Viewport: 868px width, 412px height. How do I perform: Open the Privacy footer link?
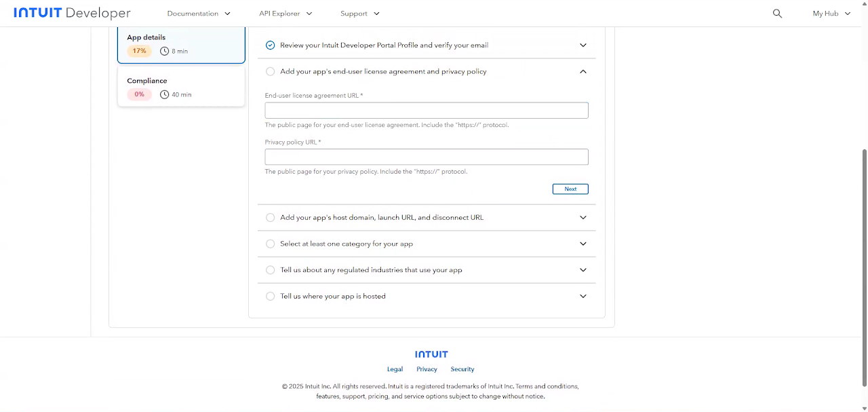[x=427, y=369]
